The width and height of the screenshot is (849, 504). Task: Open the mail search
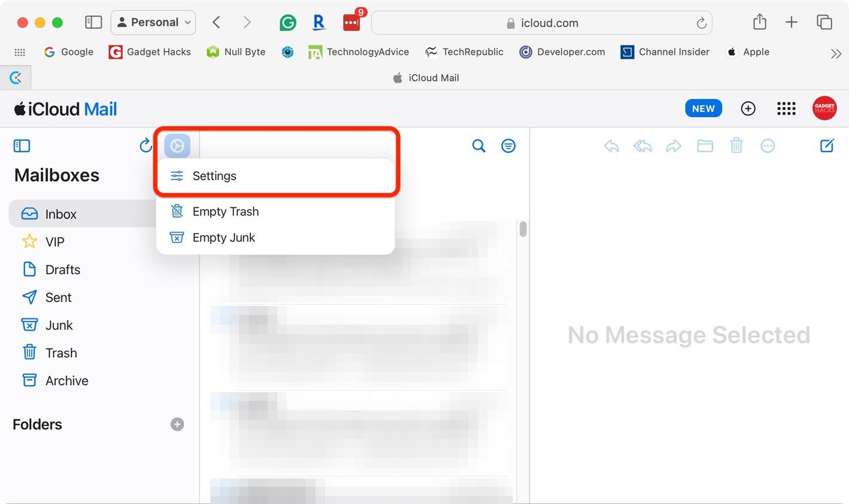pyautogui.click(x=478, y=146)
